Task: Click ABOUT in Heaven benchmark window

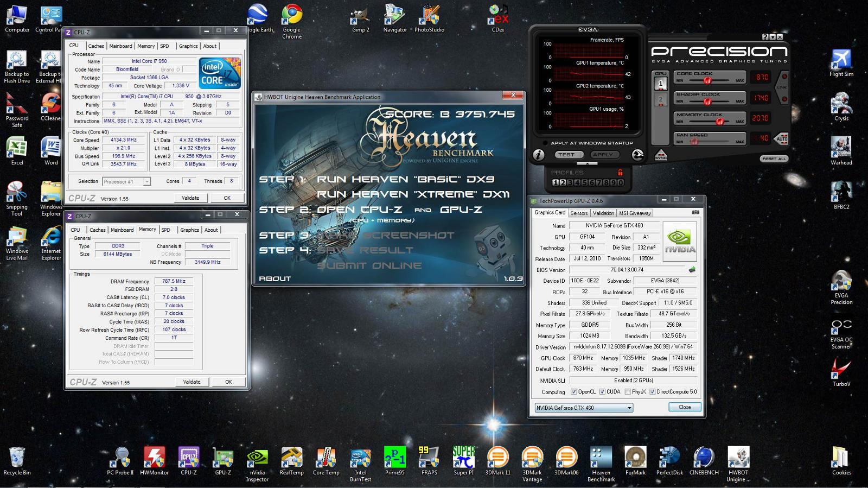Action: (x=275, y=278)
